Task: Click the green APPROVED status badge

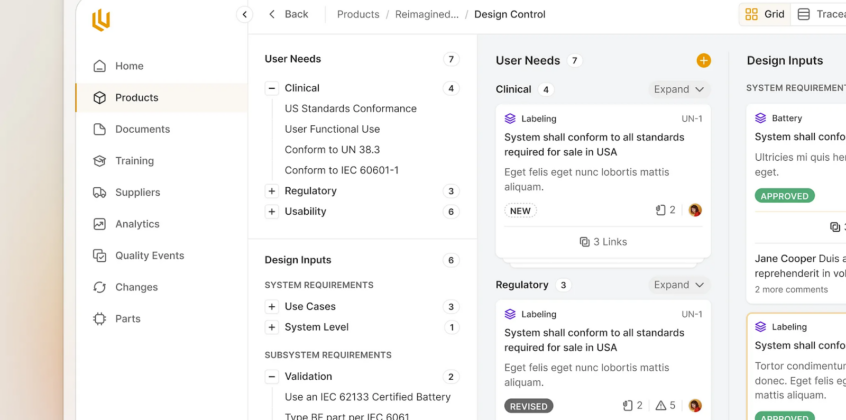Action: pos(784,196)
